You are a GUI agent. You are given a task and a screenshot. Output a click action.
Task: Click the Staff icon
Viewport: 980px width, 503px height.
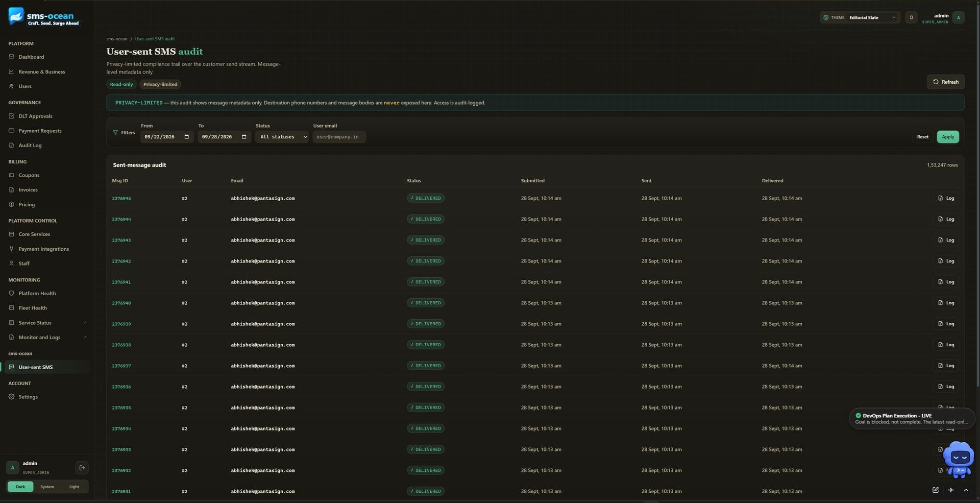[11, 263]
